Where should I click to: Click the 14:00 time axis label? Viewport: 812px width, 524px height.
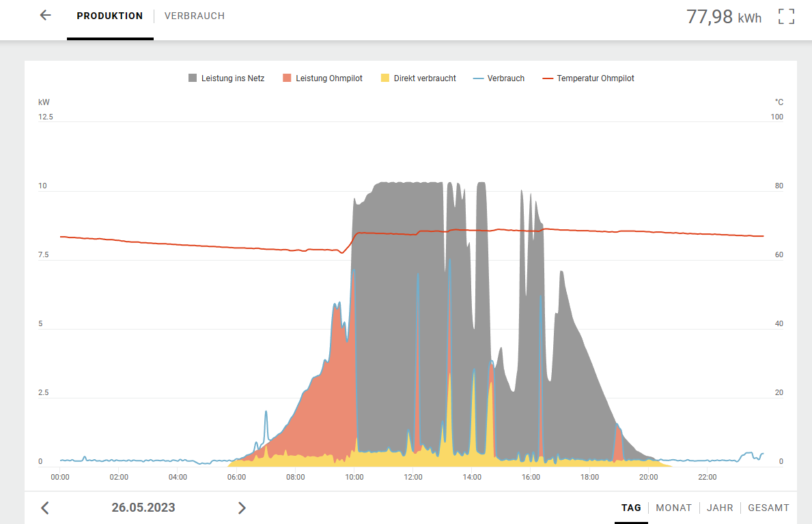[x=472, y=477]
